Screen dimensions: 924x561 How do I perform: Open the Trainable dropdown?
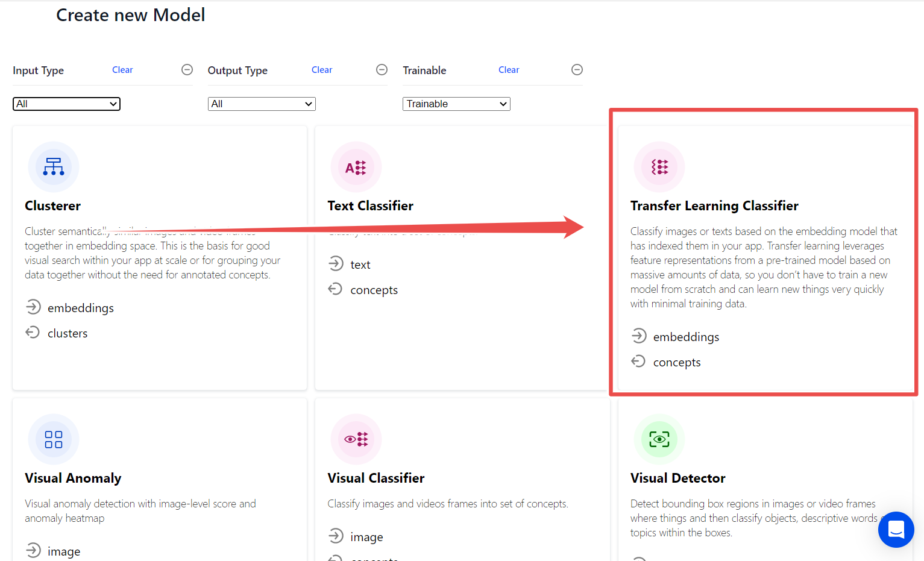[x=456, y=104]
